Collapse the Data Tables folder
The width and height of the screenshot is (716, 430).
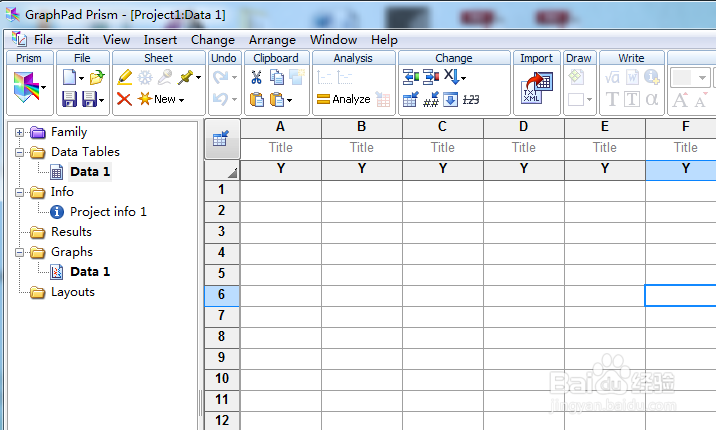tap(19, 152)
